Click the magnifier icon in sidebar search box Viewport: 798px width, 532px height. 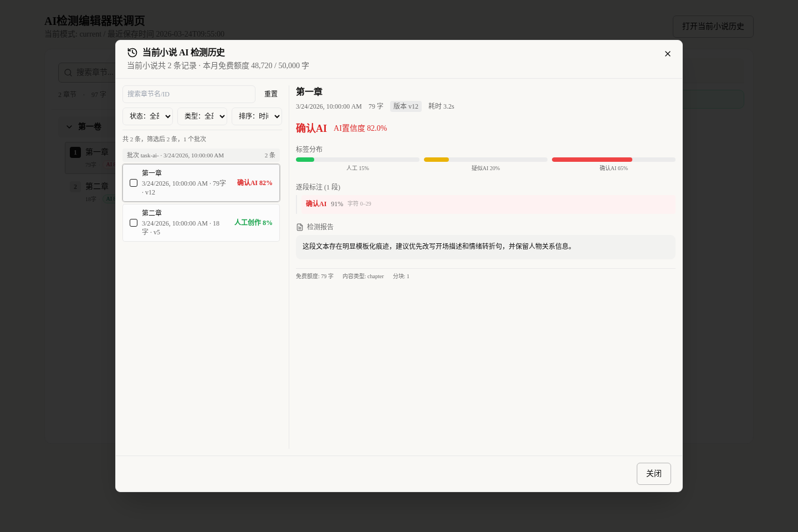click(68, 73)
